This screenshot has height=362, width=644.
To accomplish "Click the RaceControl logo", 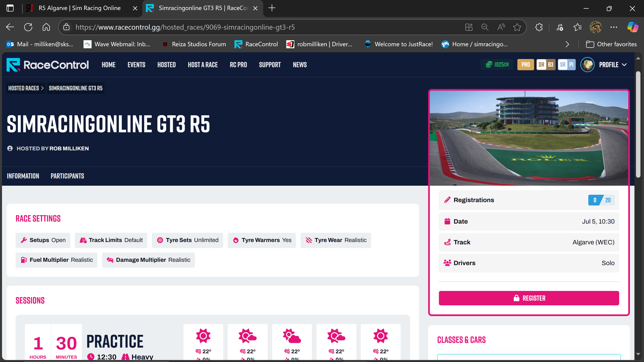I will click(48, 65).
